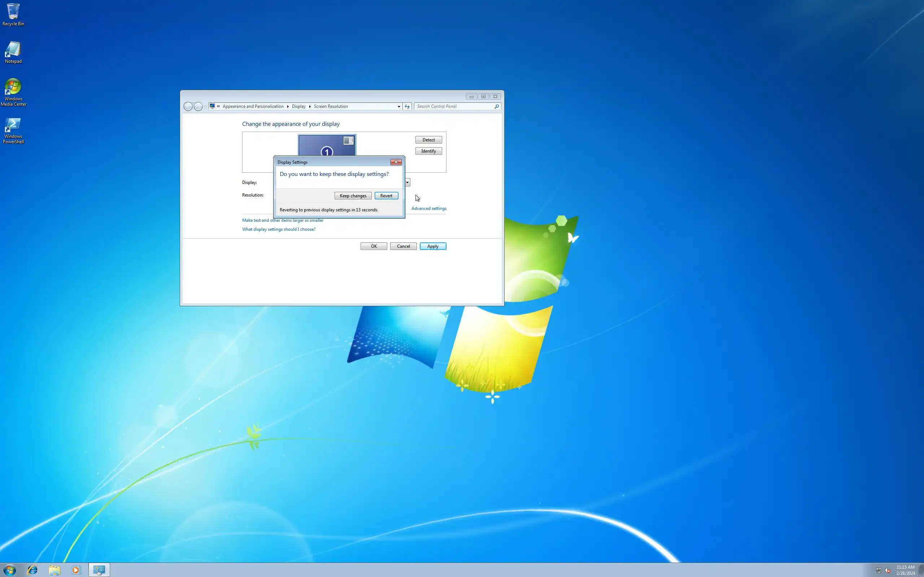Open Display selection dropdown arrow
924x577 pixels.
click(407, 182)
